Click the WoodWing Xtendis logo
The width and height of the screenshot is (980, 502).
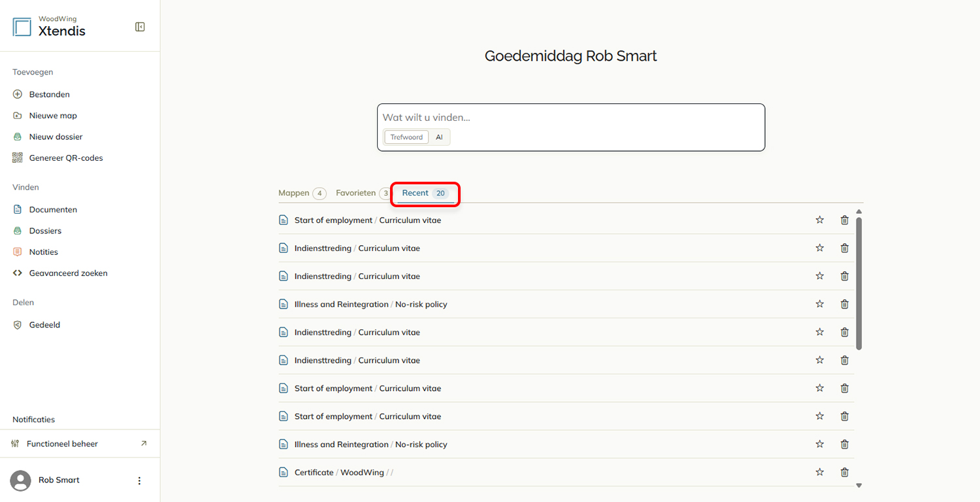49,27
